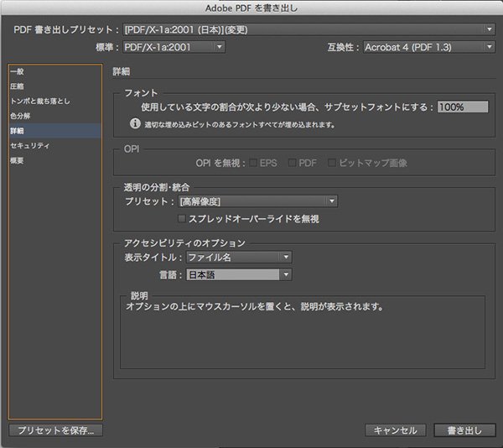Toggle the ビットマップ画像 checkbox
Viewport: 503px width, 448px height.
[x=332, y=163]
